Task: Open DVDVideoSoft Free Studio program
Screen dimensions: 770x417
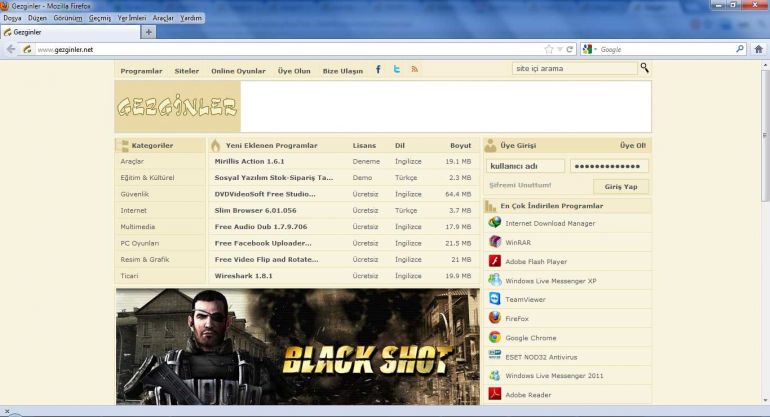Action: pyautogui.click(x=265, y=194)
